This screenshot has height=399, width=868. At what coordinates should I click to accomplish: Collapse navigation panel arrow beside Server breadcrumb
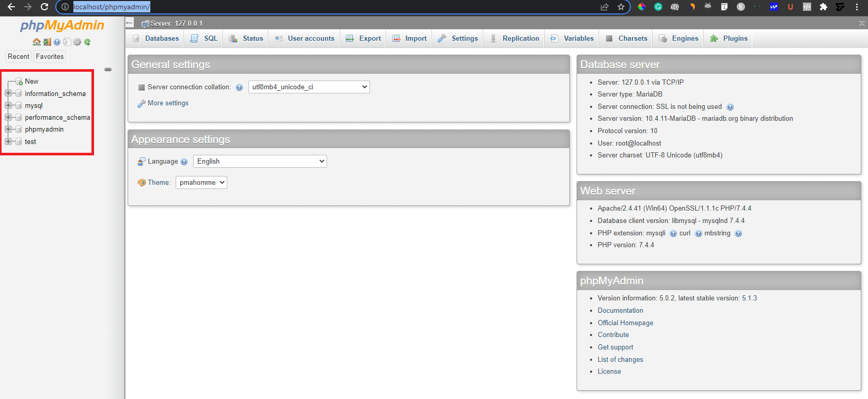click(x=130, y=23)
